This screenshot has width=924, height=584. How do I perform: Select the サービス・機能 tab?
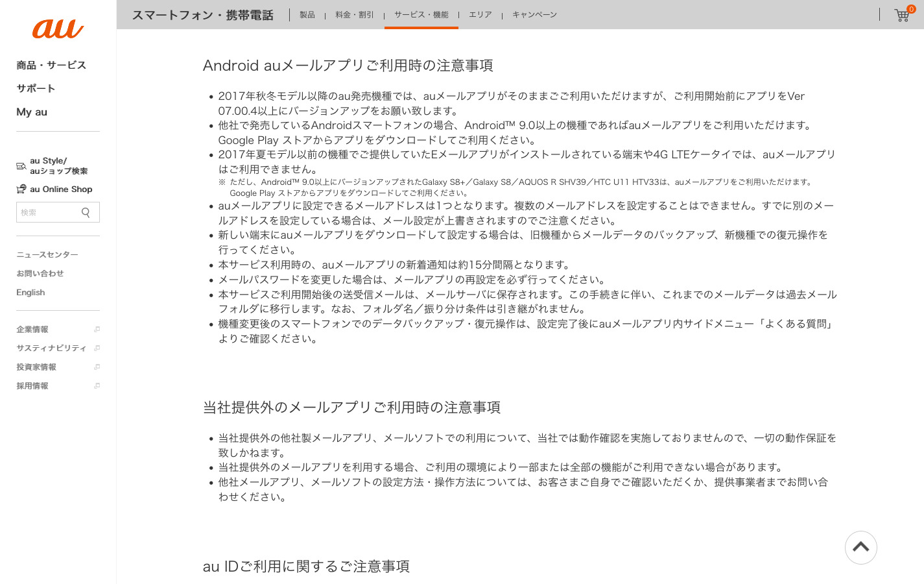[x=421, y=15]
